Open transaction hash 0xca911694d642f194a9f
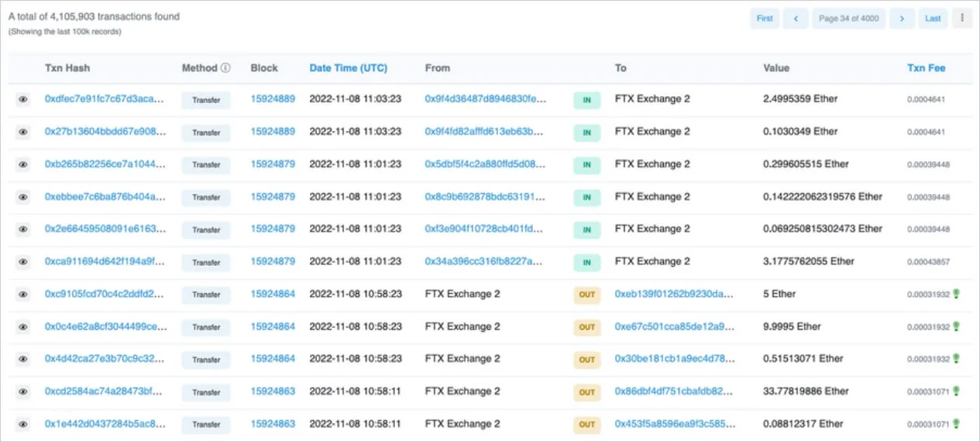This screenshot has width=980, height=442. point(105,261)
